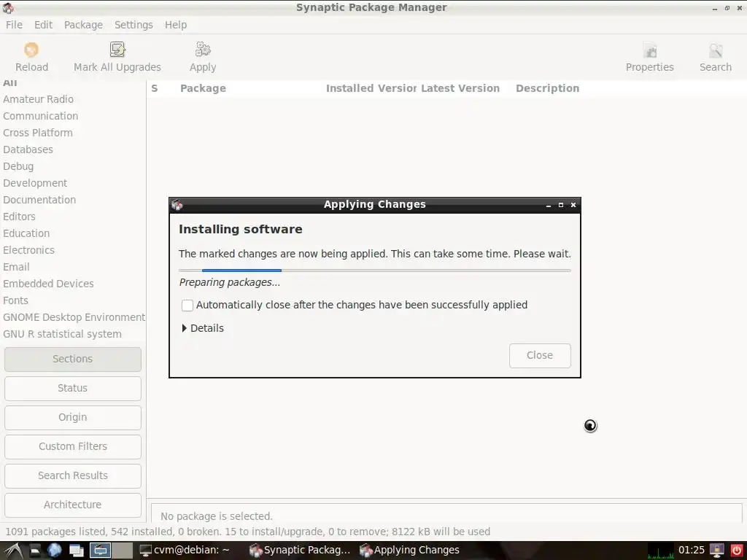Select the Fonts section
This screenshot has height=560, width=747.
[15, 300]
